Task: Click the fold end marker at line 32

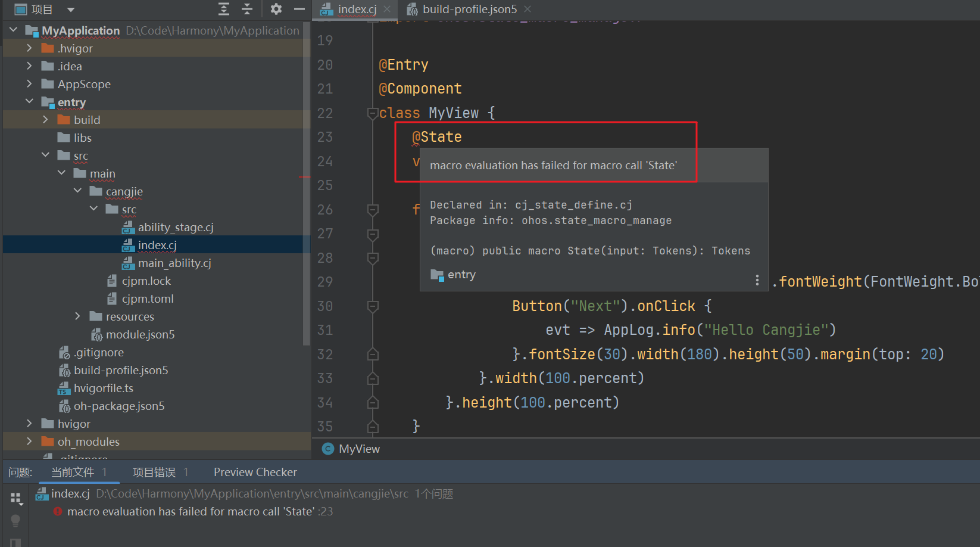Action: (x=373, y=355)
